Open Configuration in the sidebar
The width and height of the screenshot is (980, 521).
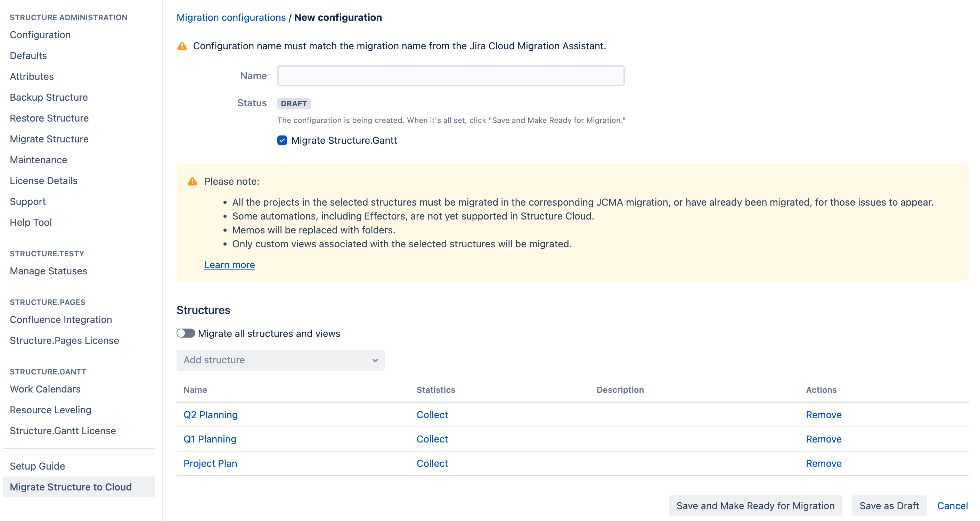40,35
